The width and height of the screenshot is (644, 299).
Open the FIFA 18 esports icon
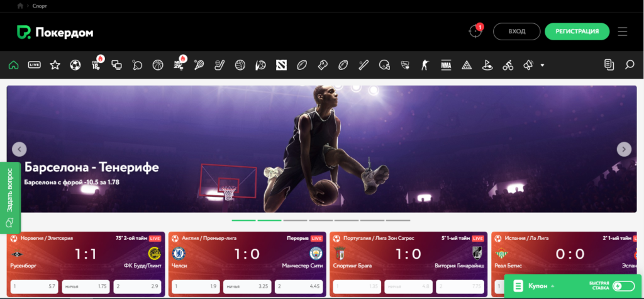[x=96, y=64]
